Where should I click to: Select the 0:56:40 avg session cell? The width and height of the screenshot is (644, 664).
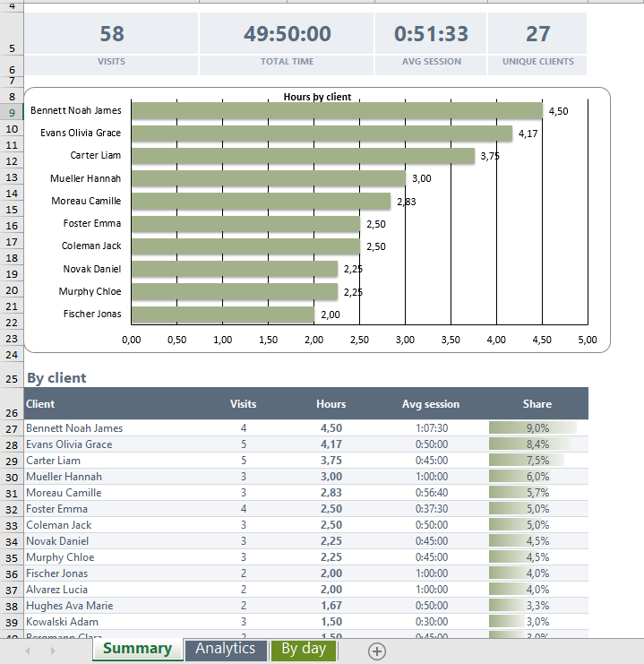431,493
